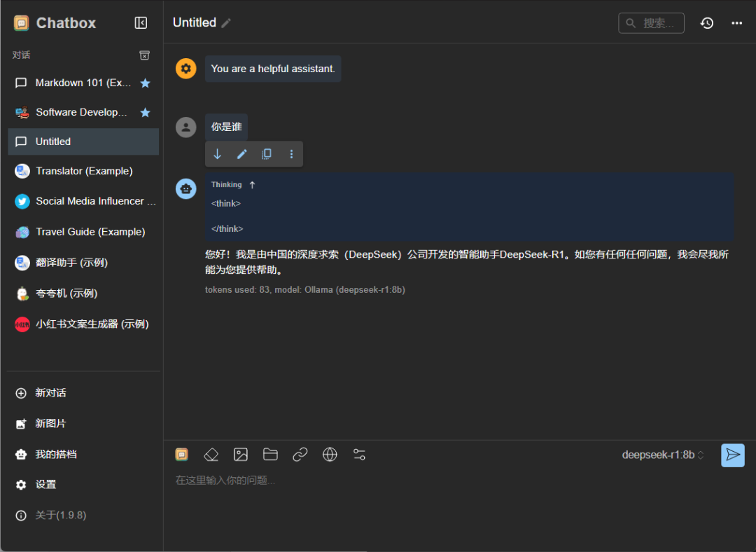Attach an image to message
Screen dimensions: 756x552
click(241, 455)
